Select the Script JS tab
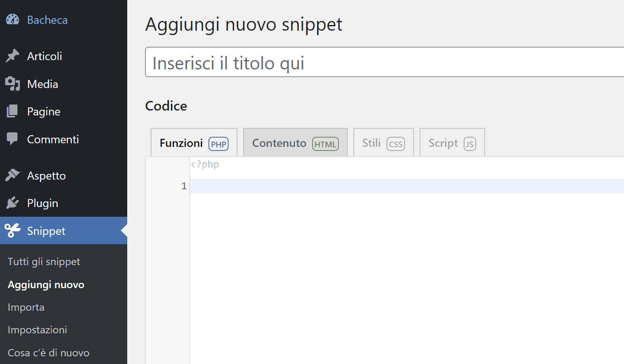This screenshot has width=624, height=364. (x=452, y=142)
